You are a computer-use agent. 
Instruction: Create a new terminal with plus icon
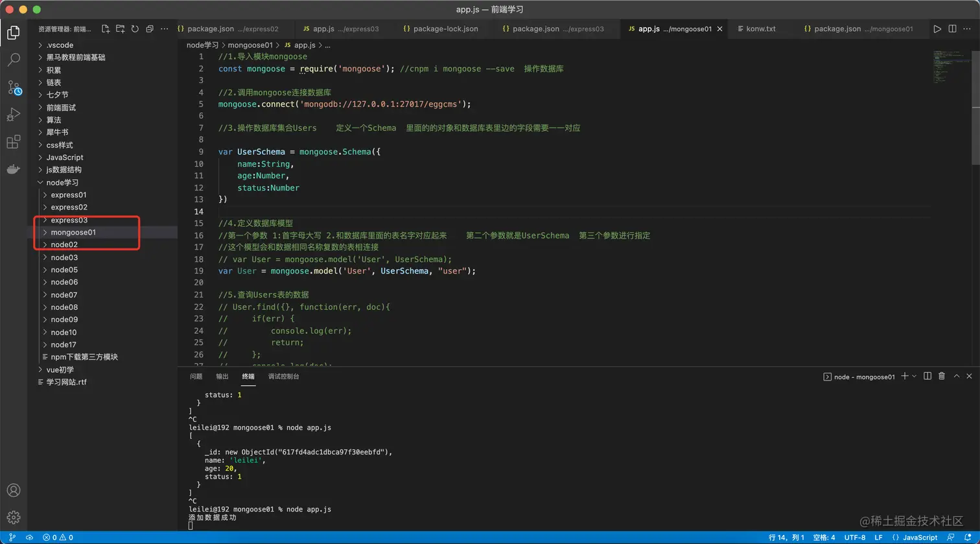click(905, 376)
